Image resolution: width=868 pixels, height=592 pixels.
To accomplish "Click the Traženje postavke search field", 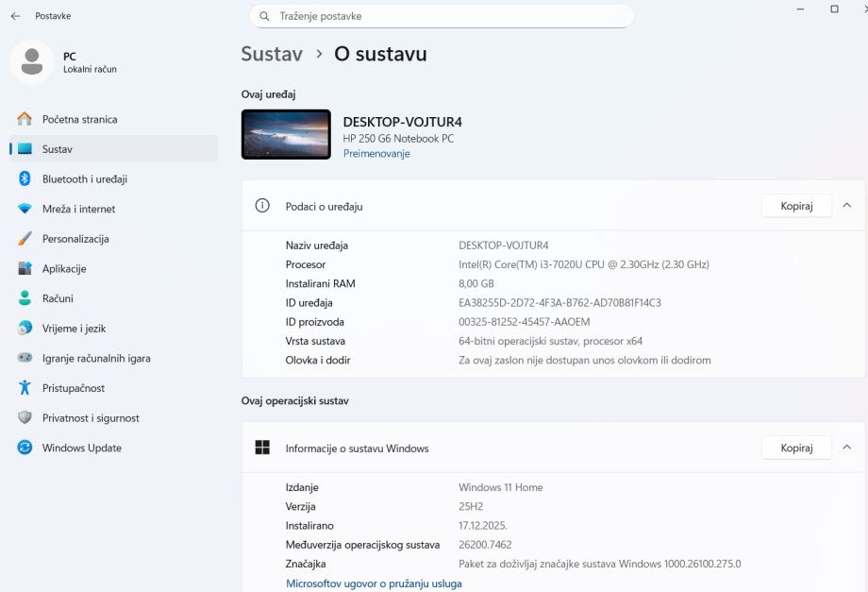I will click(443, 16).
